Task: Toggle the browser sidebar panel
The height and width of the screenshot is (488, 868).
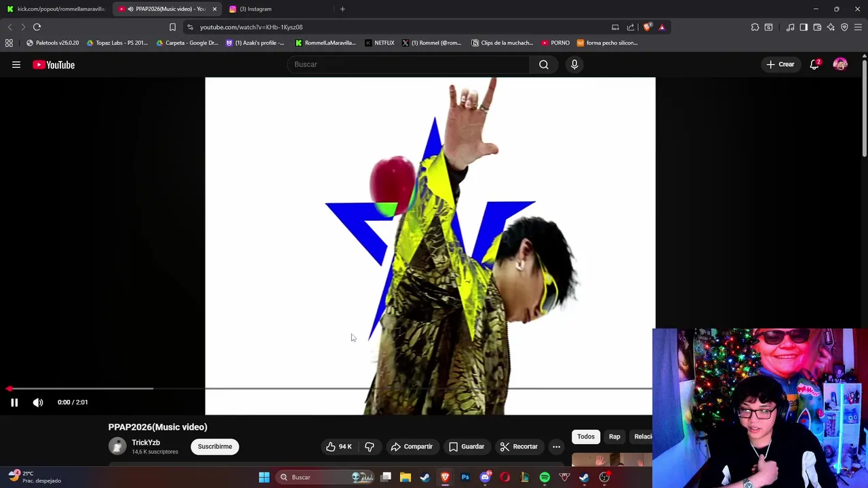Action: [804, 27]
